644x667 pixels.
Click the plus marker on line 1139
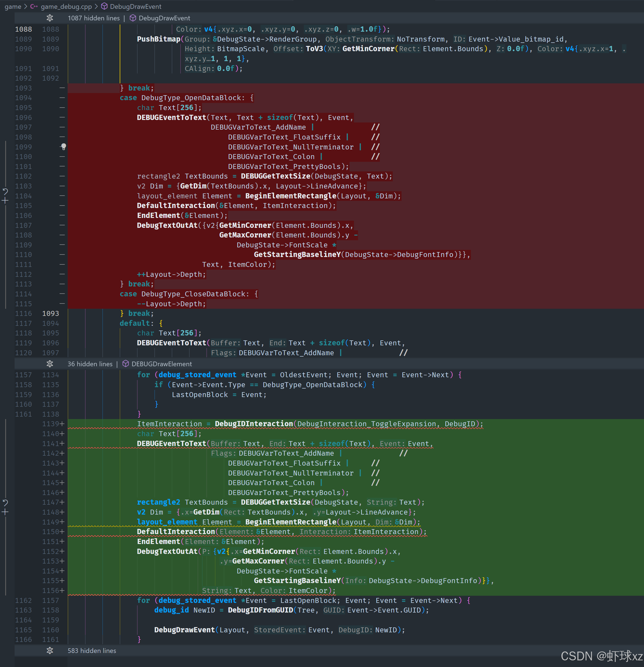point(62,424)
